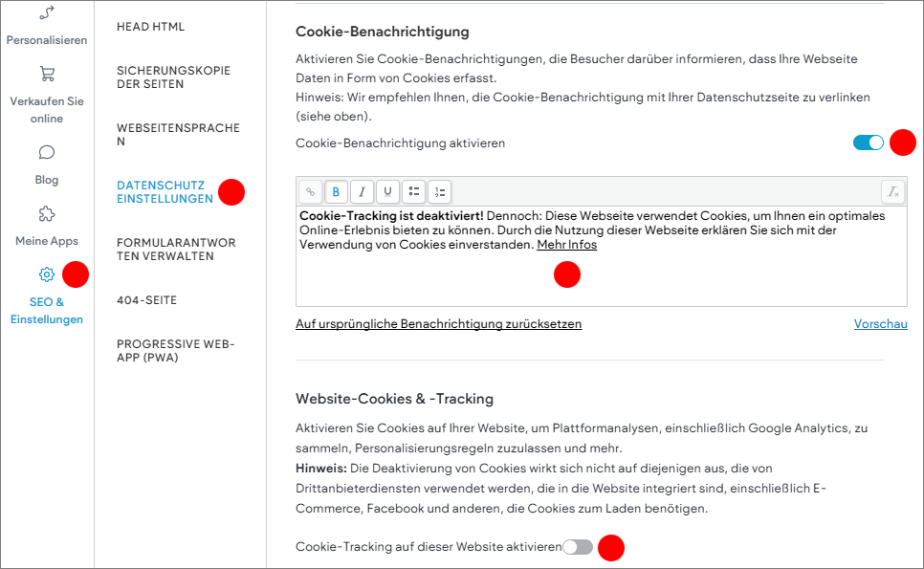Toggle bold formatting in the editor

pyautogui.click(x=337, y=191)
